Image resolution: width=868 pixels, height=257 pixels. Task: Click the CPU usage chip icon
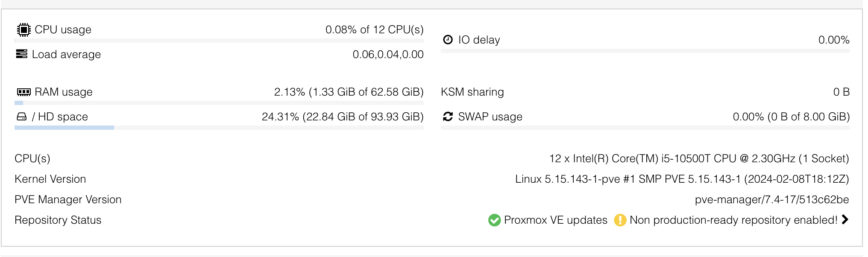(x=24, y=30)
